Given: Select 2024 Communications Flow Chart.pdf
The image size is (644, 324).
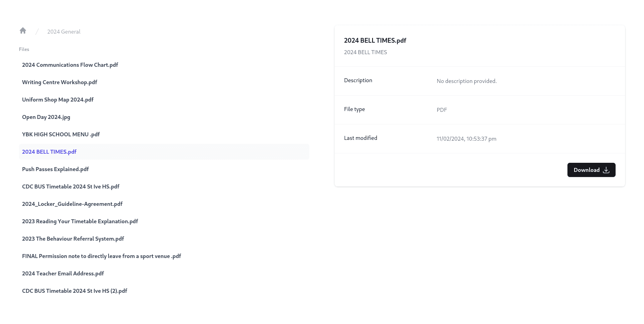Looking at the screenshot, I should [x=70, y=65].
